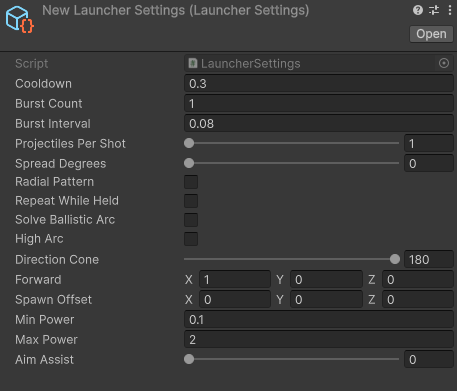Click the Script label
The width and height of the screenshot is (457, 391).
[x=31, y=63]
